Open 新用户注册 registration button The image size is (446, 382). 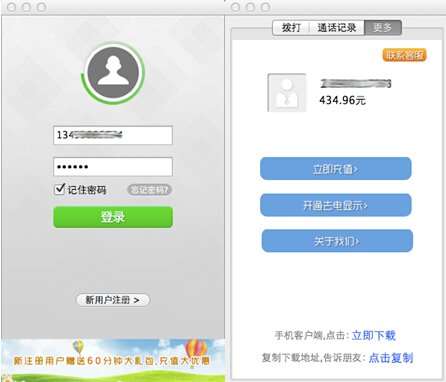pyautogui.click(x=113, y=300)
